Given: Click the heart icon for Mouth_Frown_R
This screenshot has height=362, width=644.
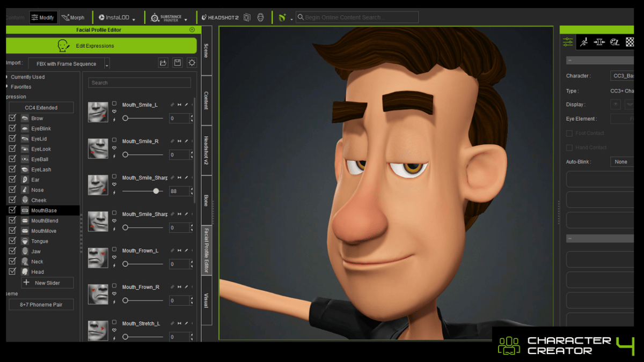Looking at the screenshot, I should tap(114, 294).
